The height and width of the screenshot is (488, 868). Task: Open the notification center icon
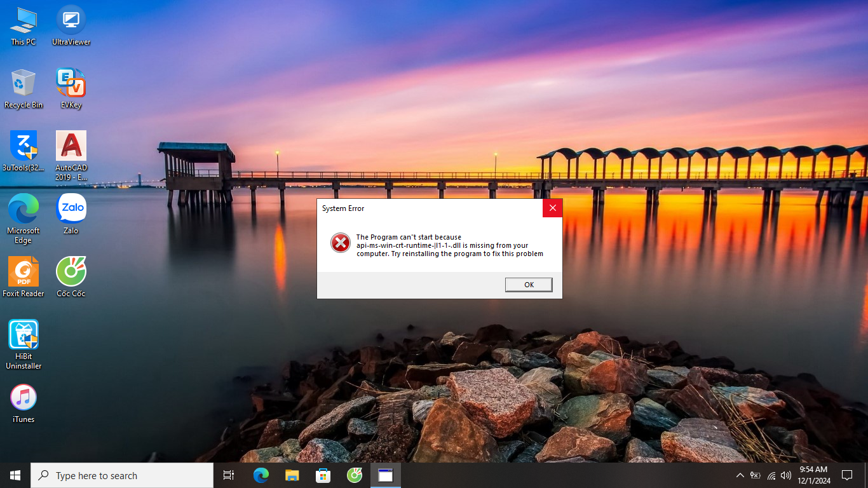pyautogui.click(x=846, y=475)
